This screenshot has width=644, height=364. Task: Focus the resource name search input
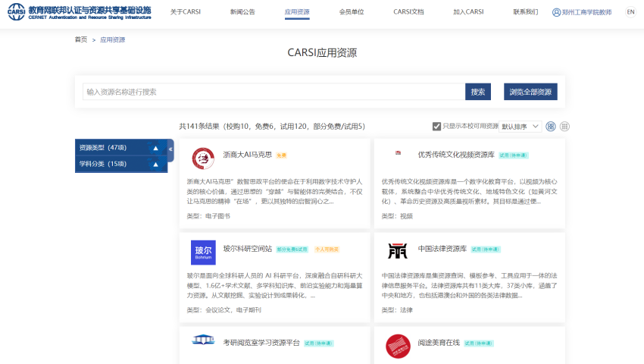pos(274,92)
